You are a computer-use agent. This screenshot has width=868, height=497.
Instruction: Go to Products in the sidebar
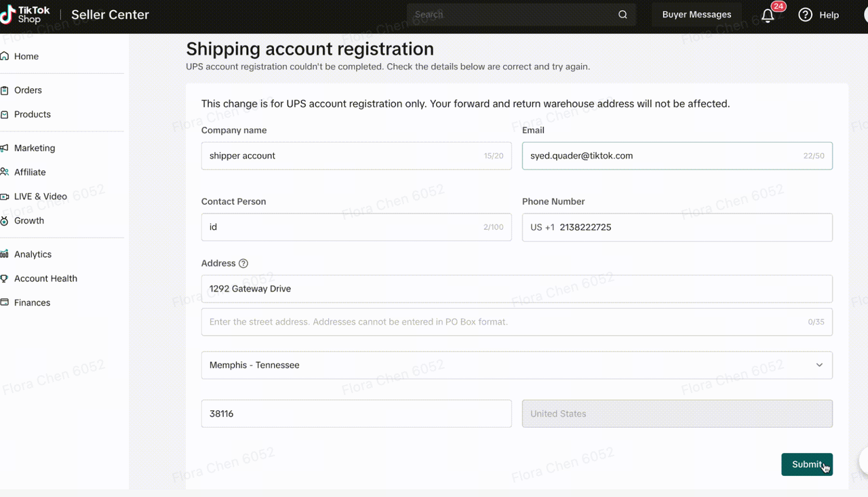(x=32, y=115)
